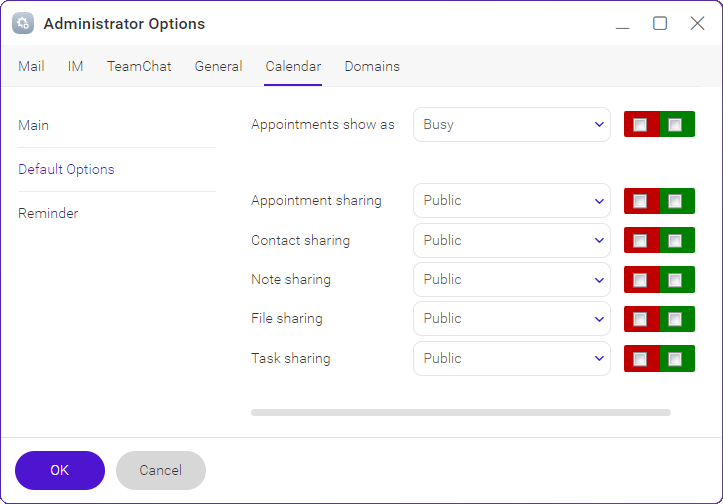
Task: Select Reminder in the left sidebar
Action: (48, 213)
